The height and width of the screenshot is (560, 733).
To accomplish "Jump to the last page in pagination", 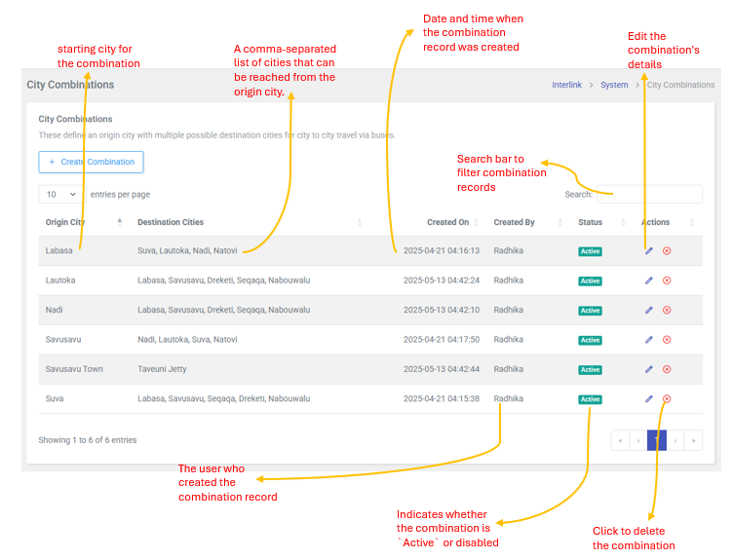I will click(693, 440).
